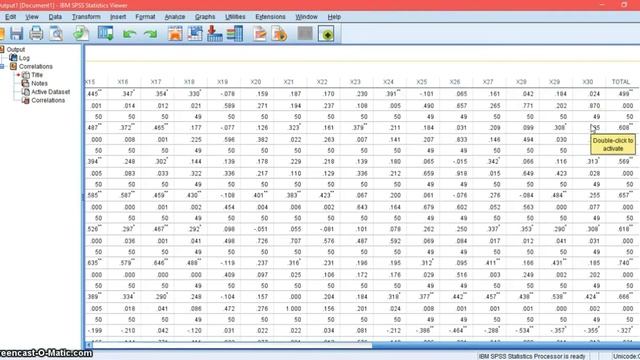
Task: Open Print Preview with the magnifier page icon
Action: click(x=56, y=33)
